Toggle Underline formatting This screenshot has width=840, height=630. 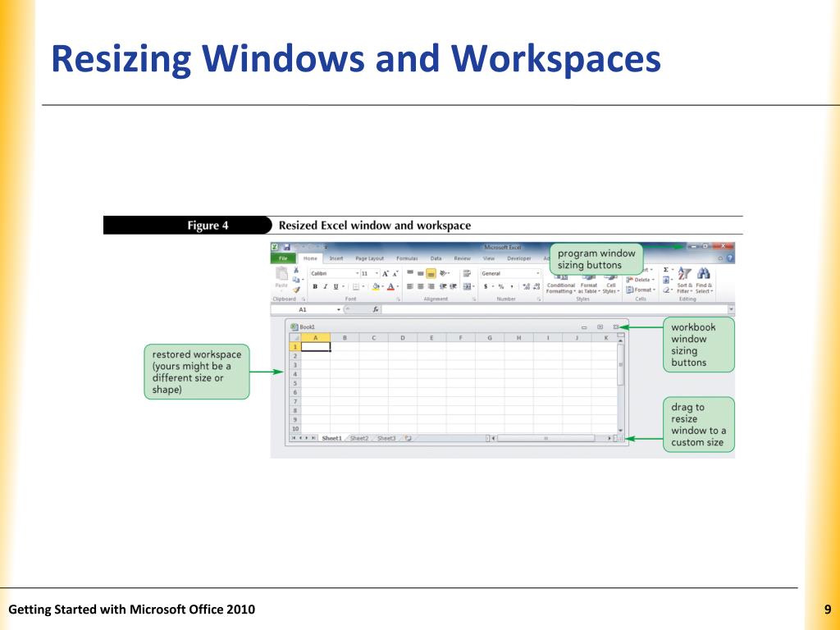pos(336,286)
